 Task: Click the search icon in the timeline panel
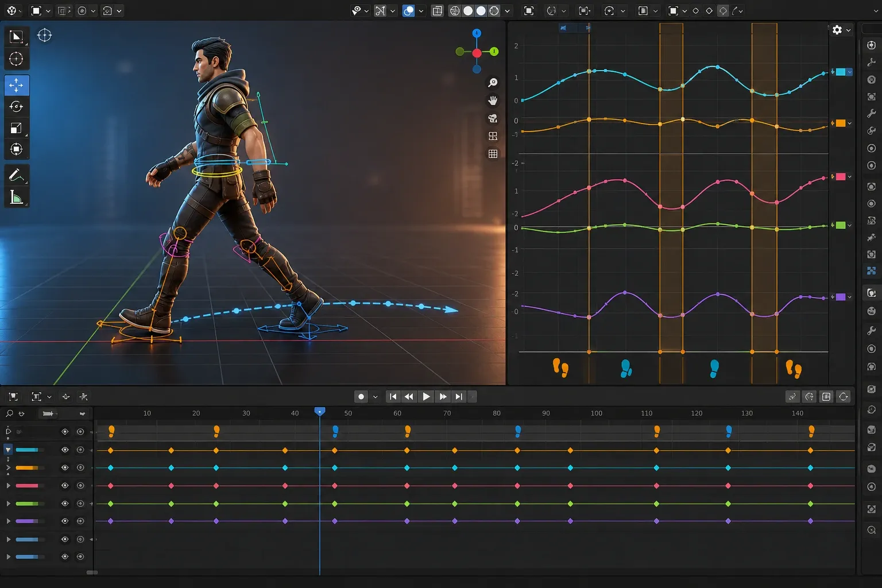click(9, 413)
